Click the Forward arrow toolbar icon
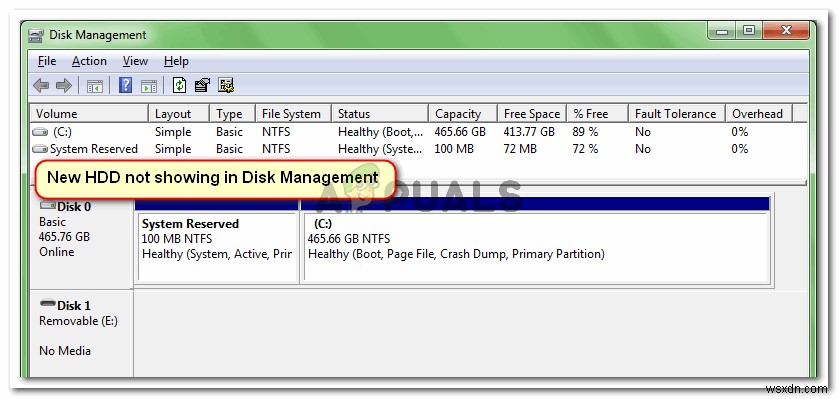Viewport: 839px width, 399px height. 63,86
